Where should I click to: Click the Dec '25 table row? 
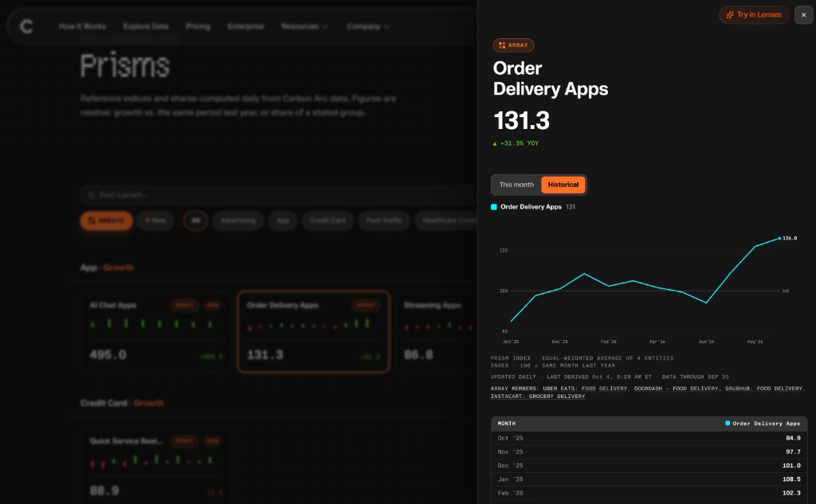tap(649, 466)
